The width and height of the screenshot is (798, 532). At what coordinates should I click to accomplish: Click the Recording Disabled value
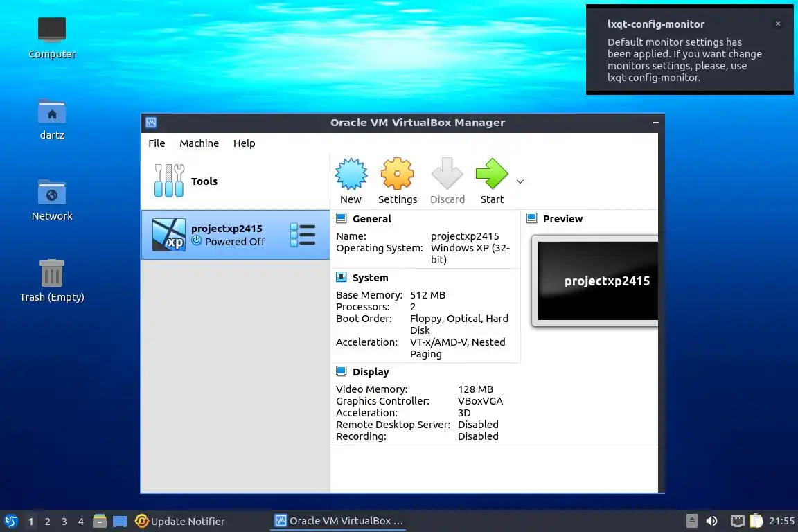(478, 436)
